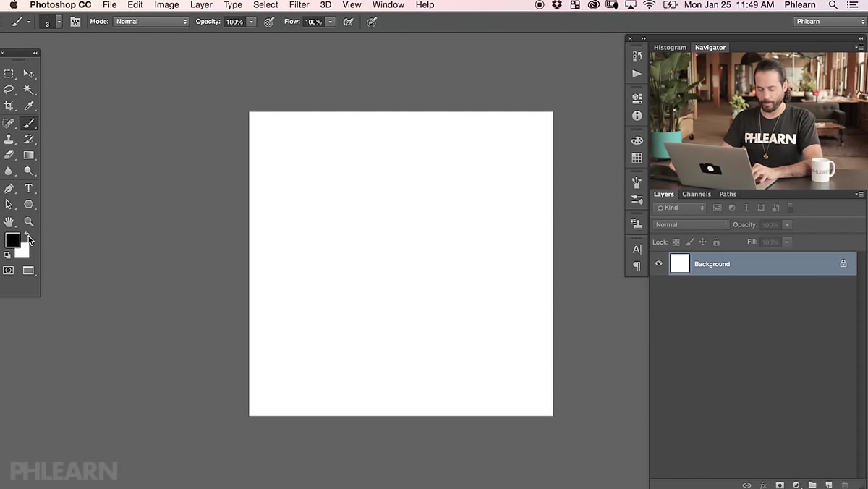Open the layer blend mode Normal dropdown

click(x=690, y=225)
